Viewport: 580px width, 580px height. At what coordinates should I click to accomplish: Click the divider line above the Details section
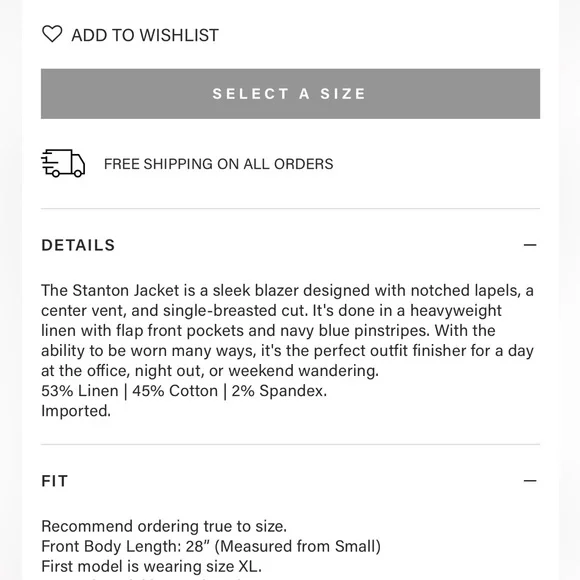click(x=290, y=209)
